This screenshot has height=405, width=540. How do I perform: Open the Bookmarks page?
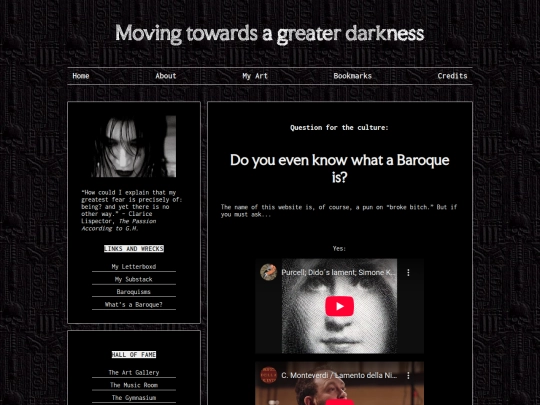click(x=353, y=76)
